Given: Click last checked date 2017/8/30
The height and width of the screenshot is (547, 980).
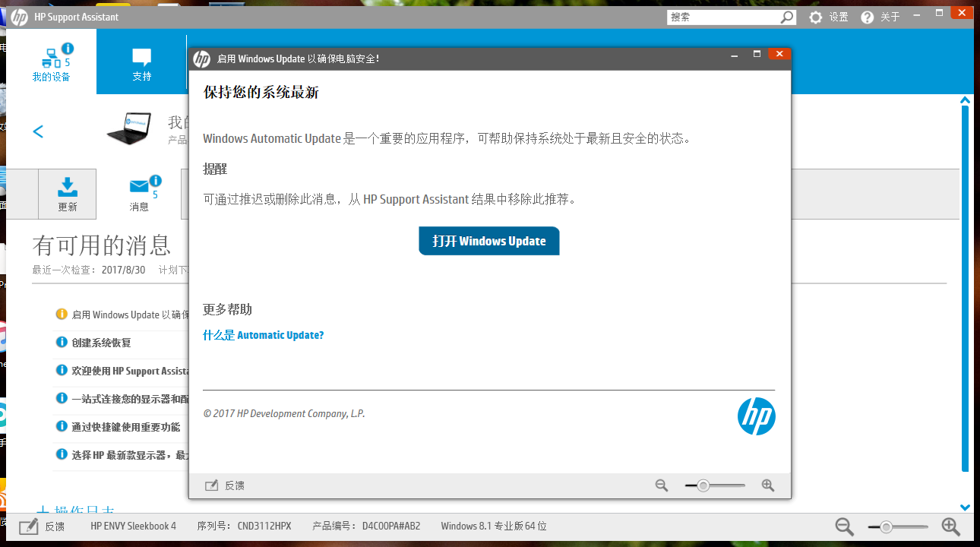Looking at the screenshot, I should 123,270.
